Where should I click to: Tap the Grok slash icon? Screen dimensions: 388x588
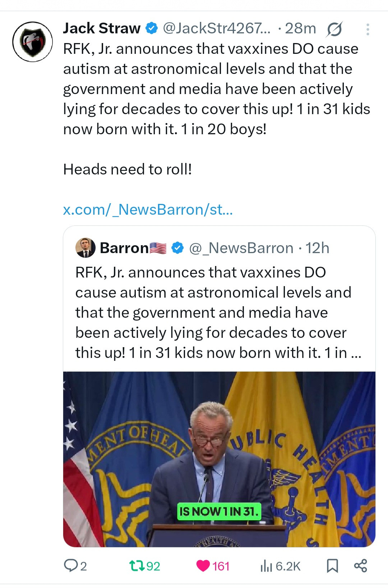(x=334, y=29)
